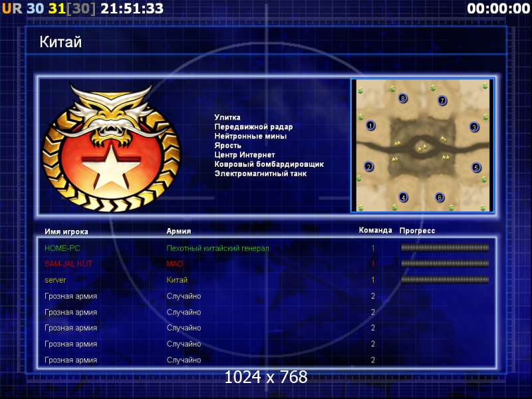This screenshot has width=532, height=399.
Task: Click the SAM-JAL KUT loading progress bar
Action: click(x=445, y=263)
